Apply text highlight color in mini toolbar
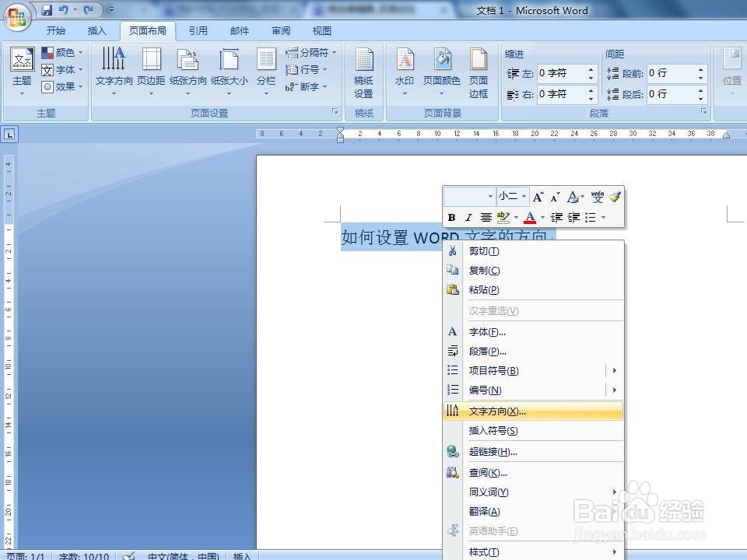This screenshot has height=560, width=747. [x=503, y=218]
